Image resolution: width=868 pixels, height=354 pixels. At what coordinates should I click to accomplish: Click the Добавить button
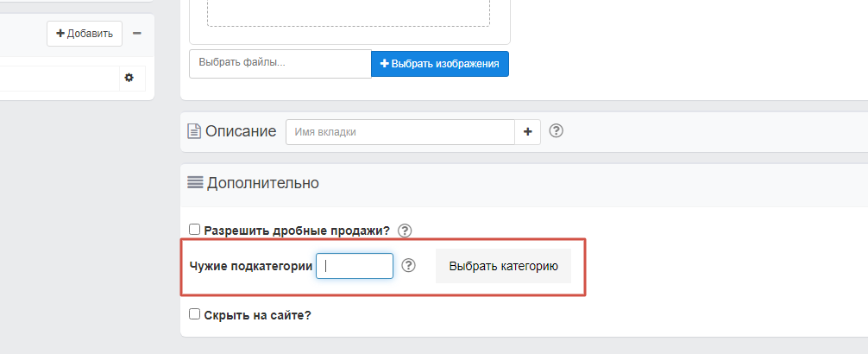coord(85,34)
